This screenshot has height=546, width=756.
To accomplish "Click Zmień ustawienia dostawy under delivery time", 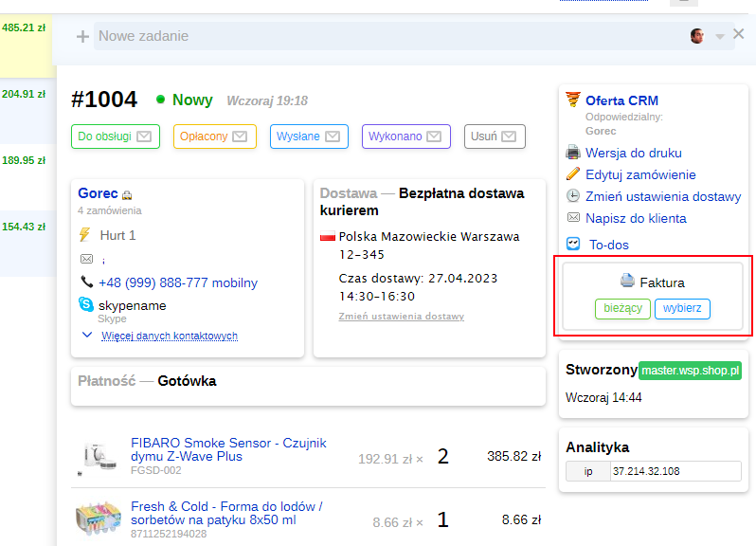I will (401, 317).
